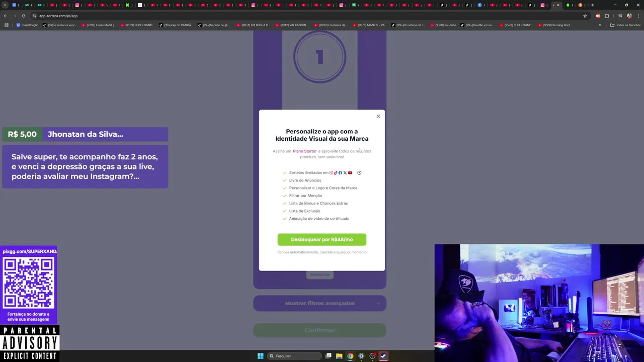Click the YouTube icon in Sorteios ilimitados row

350,172
